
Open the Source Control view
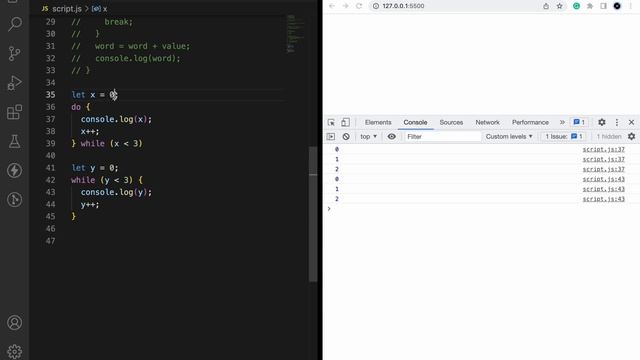[x=15, y=53]
